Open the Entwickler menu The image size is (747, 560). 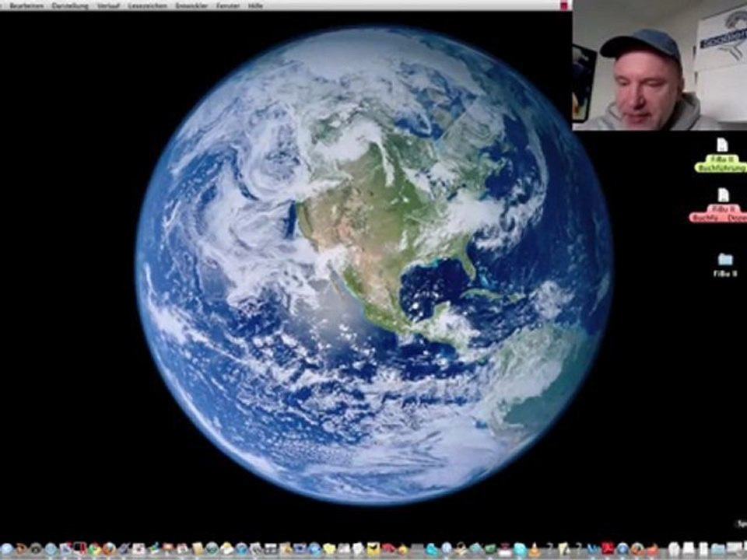click(x=191, y=5)
